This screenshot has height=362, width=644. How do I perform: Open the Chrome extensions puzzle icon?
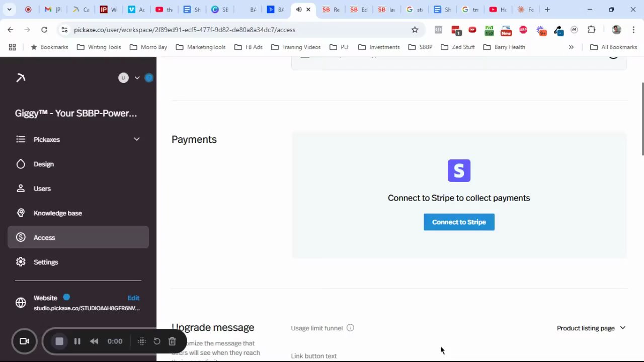pyautogui.click(x=592, y=30)
